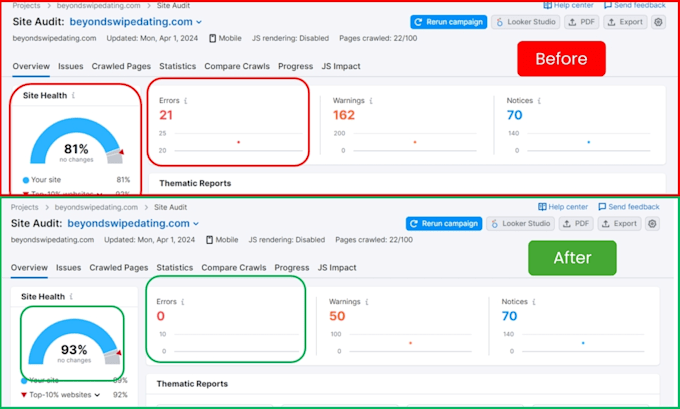Click Warnings chart data point in After screenshot
Viewport: 680px width, 409px height.
[410, 343]
